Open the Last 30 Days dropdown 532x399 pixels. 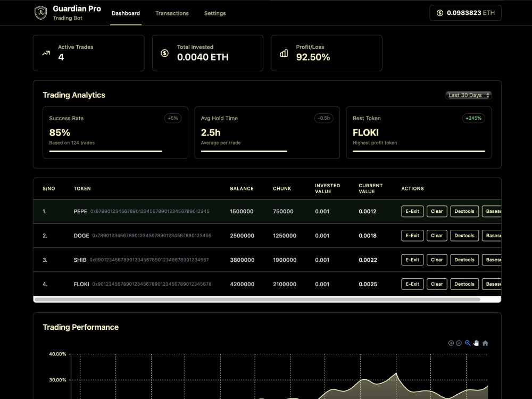click(x=468, y=95)
